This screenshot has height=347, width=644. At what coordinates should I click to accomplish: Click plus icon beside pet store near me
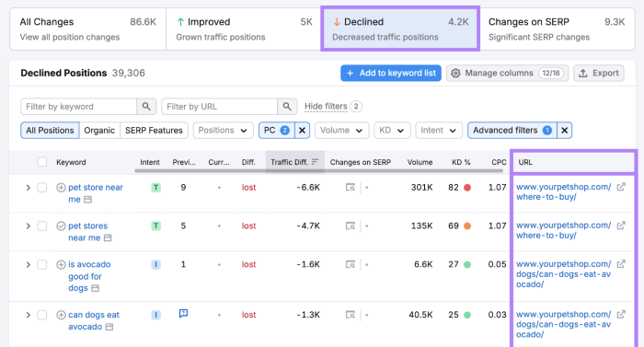[x=61, y=188]
